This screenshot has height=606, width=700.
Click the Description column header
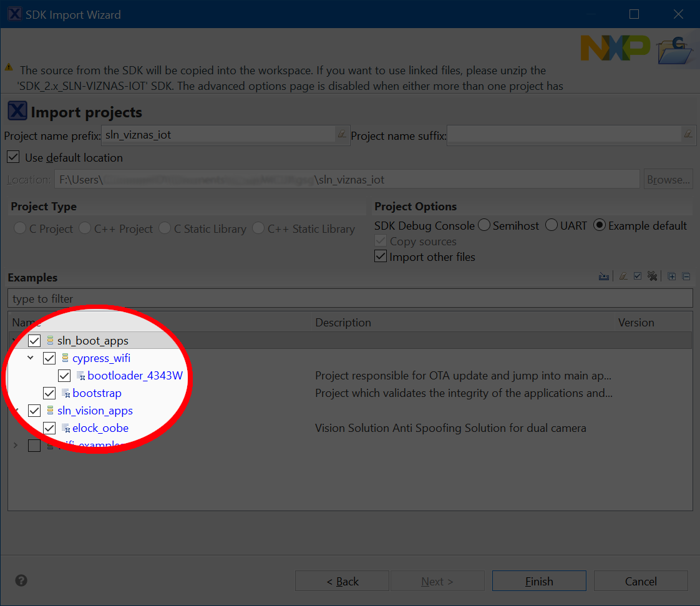[x=343, y=323]
